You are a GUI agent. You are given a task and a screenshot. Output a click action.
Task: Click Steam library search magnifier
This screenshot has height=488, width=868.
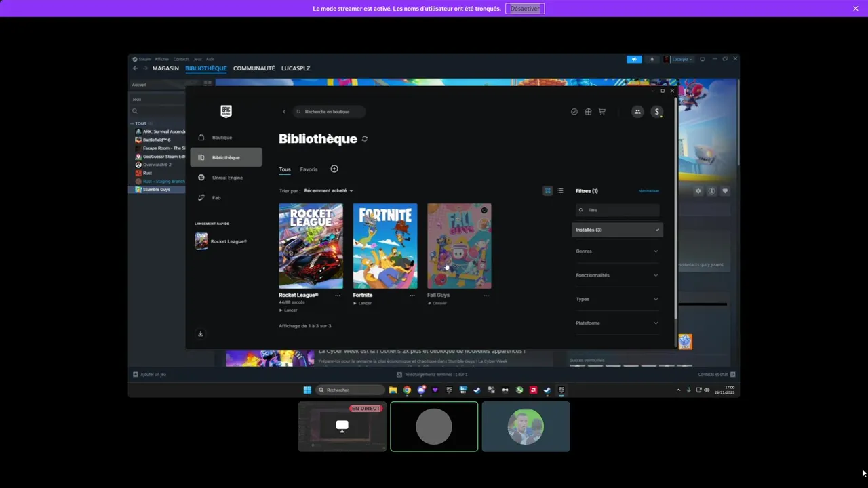pyautogui.click(x=135, y=111)
